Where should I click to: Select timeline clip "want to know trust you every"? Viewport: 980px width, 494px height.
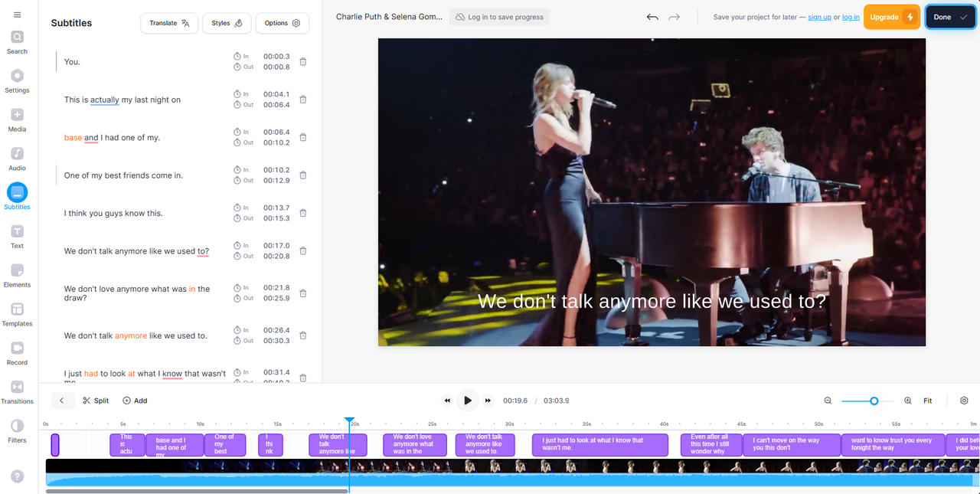point(893,445)
